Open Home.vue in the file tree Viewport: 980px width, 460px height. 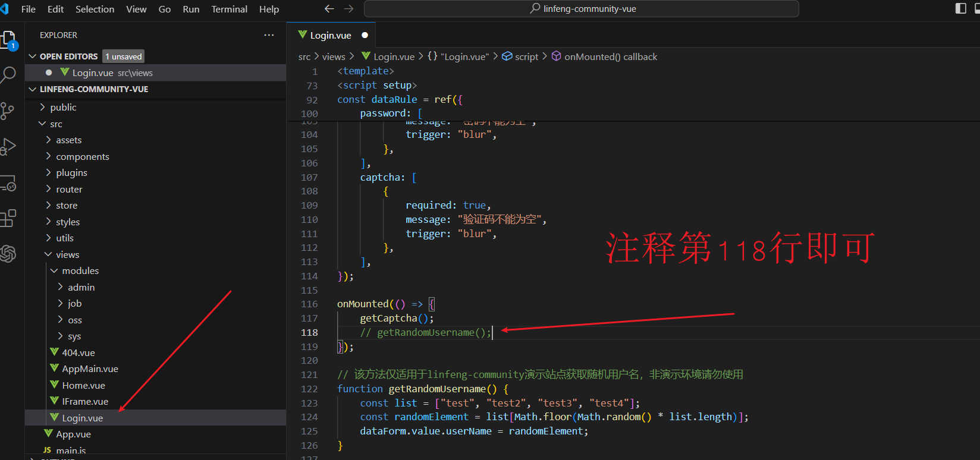coord(83,385)
